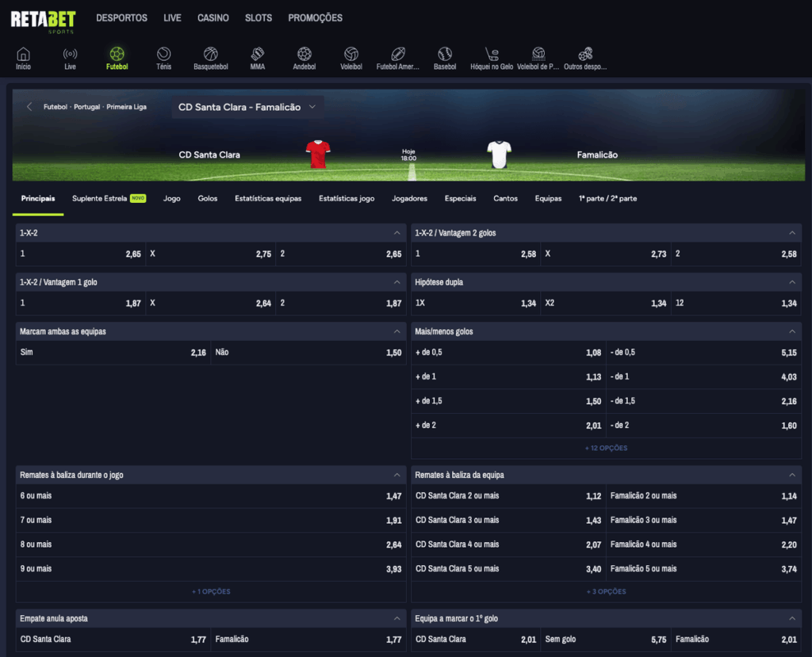Screen dimensions: 812x657
Task: Collapse the Mais/menos golos market
Action: 792,331
